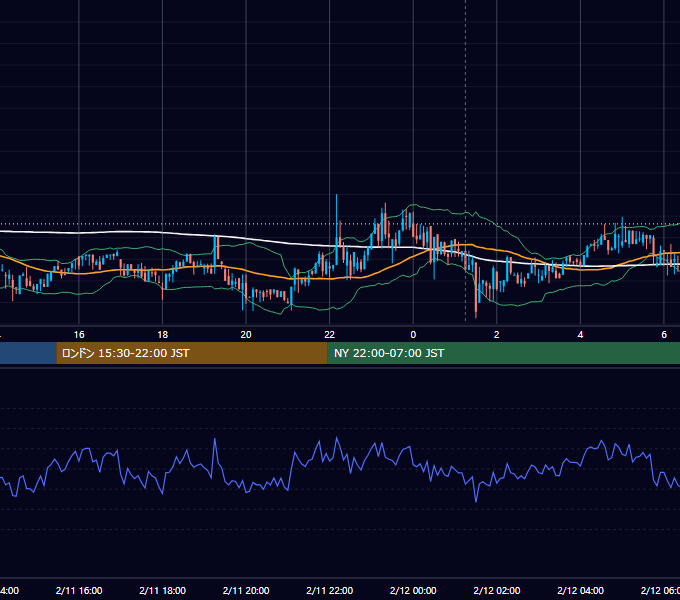
Task: Click the 16 hour axis label
Action: pos(79,335)
